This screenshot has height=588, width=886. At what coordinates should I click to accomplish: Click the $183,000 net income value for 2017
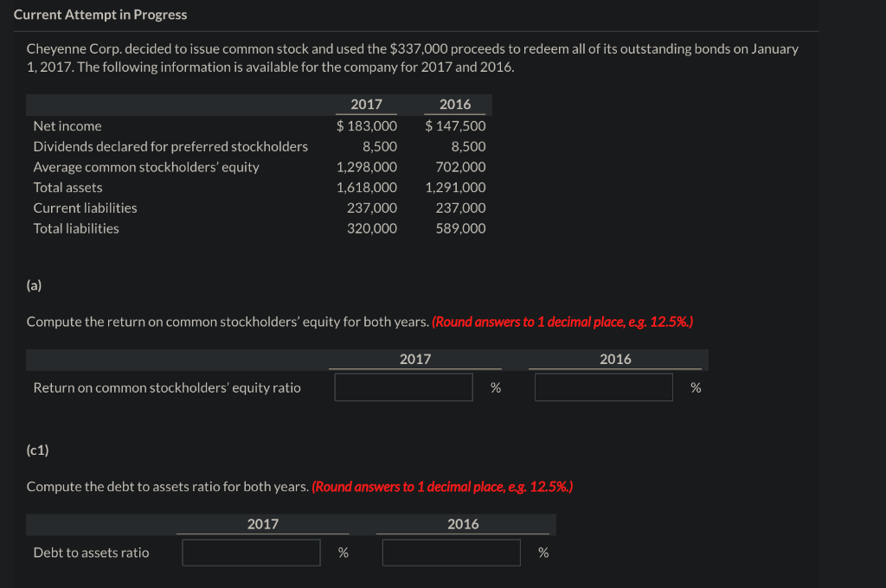[x=367, y=125]
